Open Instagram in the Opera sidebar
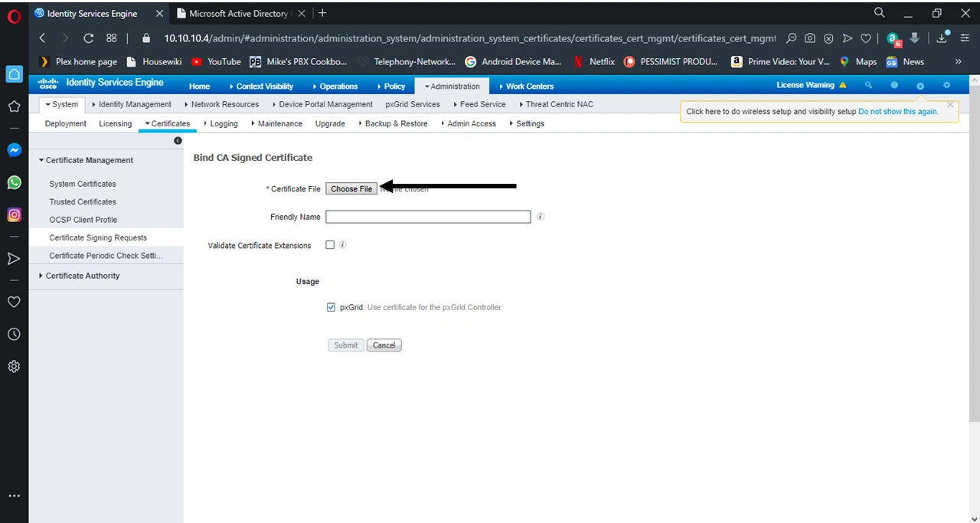 14,215
